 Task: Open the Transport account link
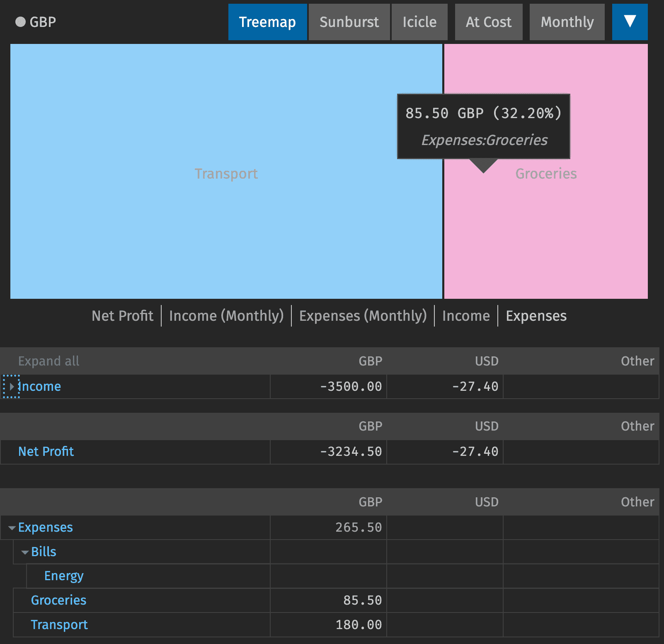[x=59, y=625]
